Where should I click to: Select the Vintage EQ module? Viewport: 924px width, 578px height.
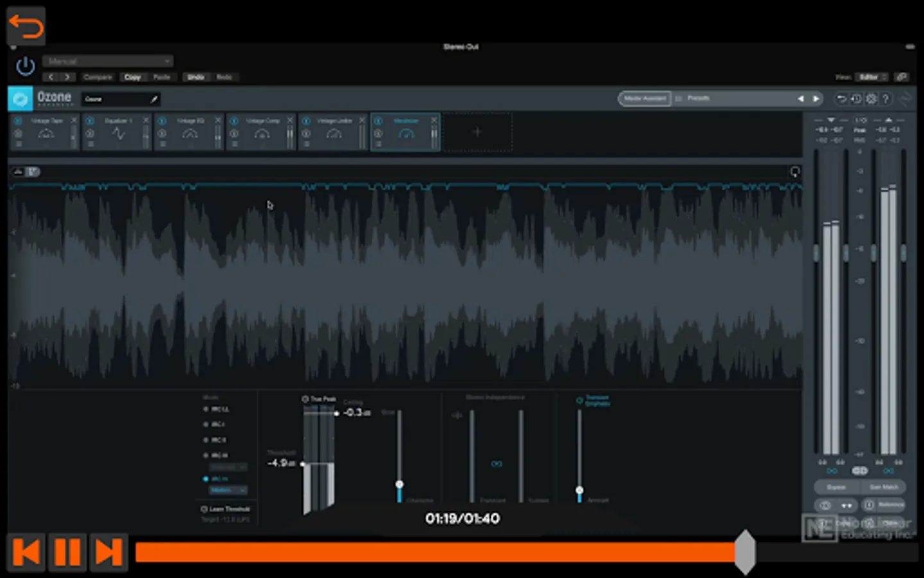point(190,133)
